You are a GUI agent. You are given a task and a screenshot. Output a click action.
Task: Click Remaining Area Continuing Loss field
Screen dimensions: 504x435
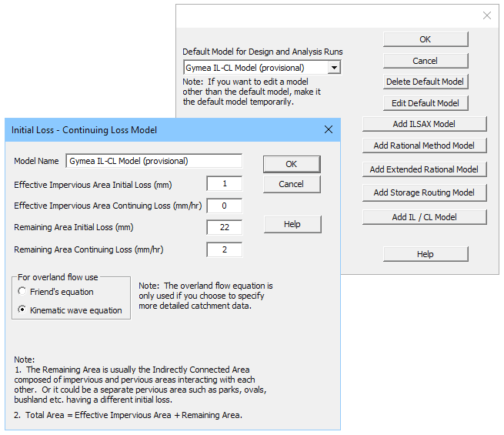pos(225,249)
